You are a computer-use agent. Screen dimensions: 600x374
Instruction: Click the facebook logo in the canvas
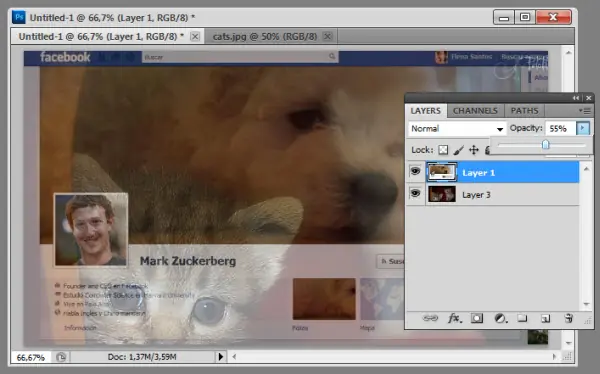[65, 57]
